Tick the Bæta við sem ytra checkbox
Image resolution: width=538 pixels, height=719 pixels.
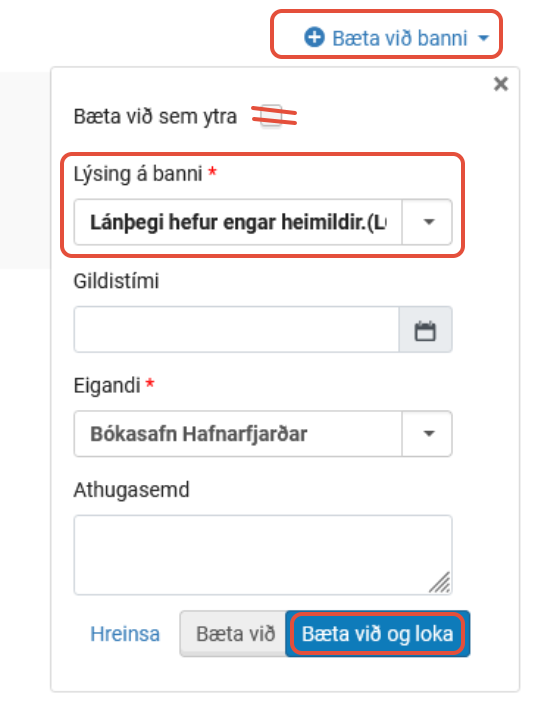(x=272, y=116)
